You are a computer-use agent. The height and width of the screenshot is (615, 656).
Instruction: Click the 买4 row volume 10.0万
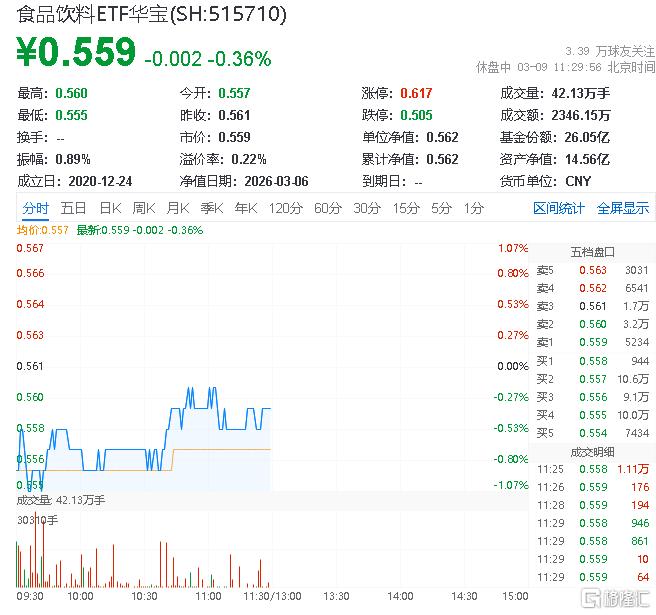pos(633,415)
